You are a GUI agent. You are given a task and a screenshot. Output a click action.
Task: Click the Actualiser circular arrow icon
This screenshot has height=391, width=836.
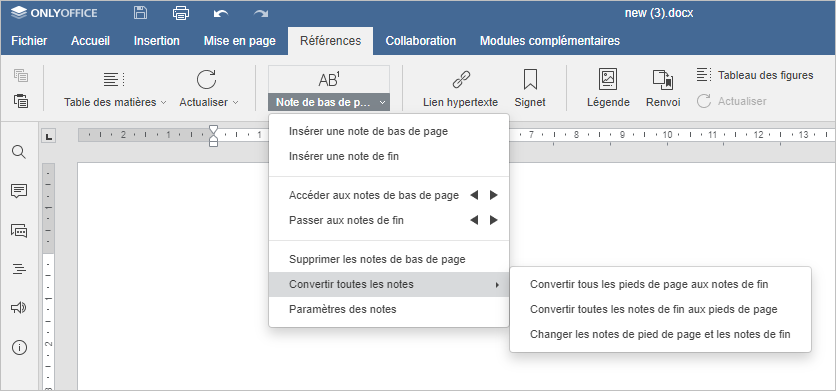click(206, 79)
